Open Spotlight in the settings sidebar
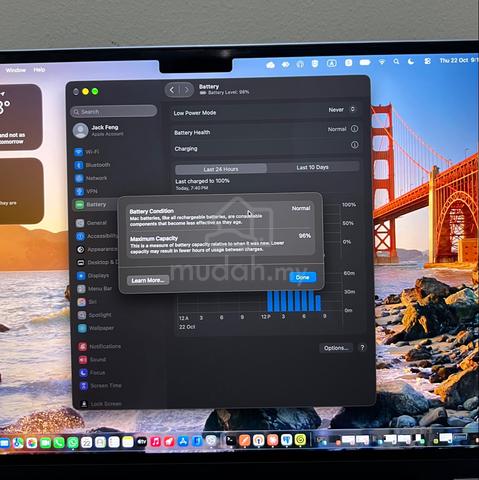 pyautogui.click(x=95, y=315)
